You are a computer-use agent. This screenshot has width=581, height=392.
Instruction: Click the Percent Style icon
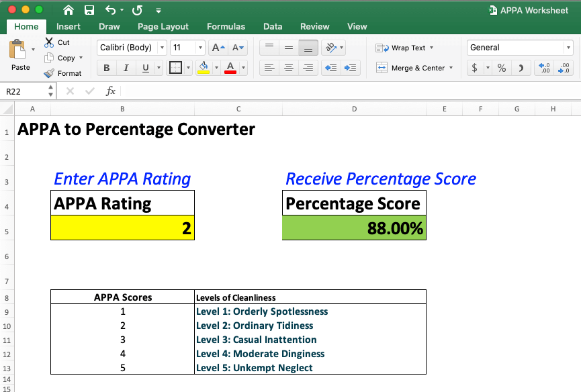pos(502,68)
